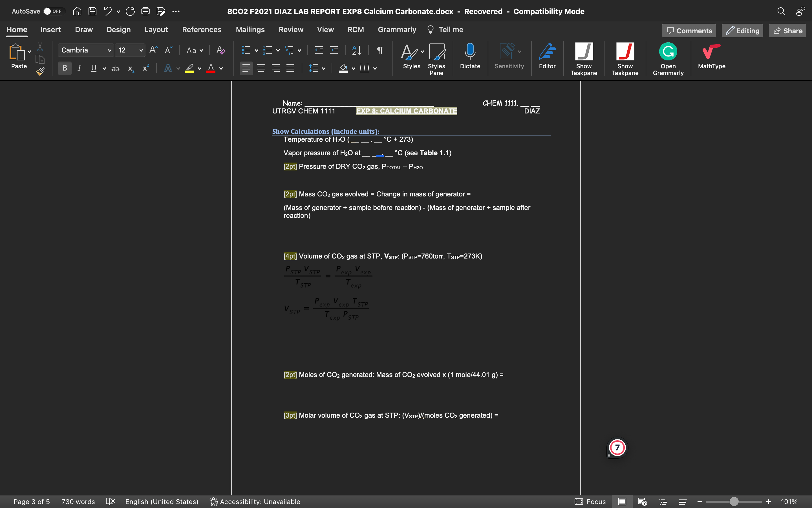
Task: Increase the paragraph indent
Action: coord(334,50)
